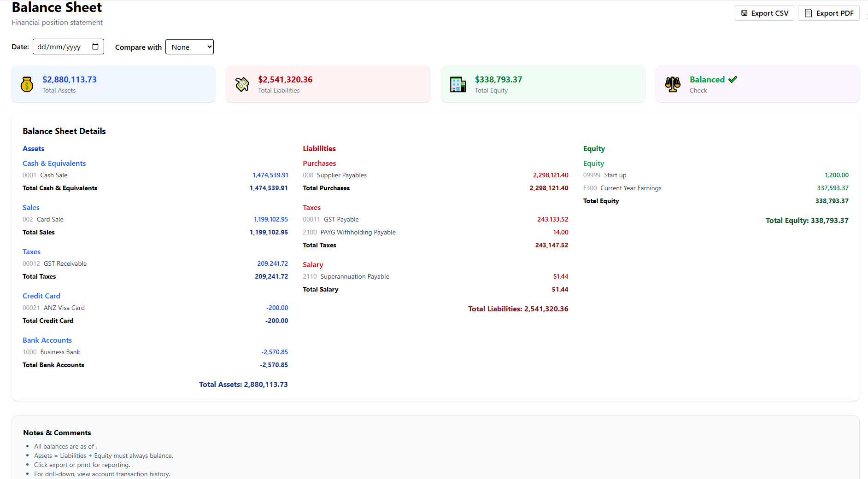Viewport: 868px width, 479px height.
Task: Select the E300 Current Year Earnings row
Action: (x=716, y=188)
